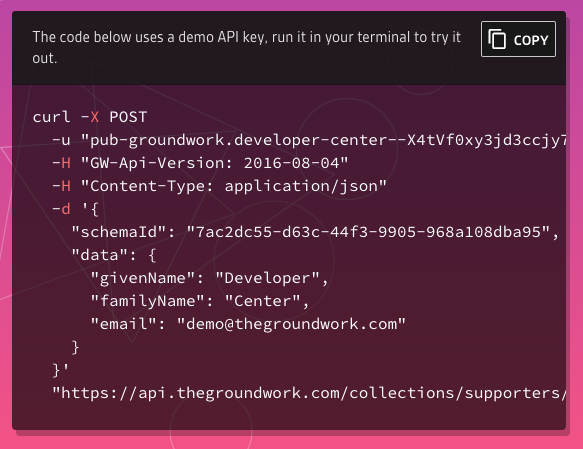Click the COPY button
Screen dimensions: 583x449
518,39
